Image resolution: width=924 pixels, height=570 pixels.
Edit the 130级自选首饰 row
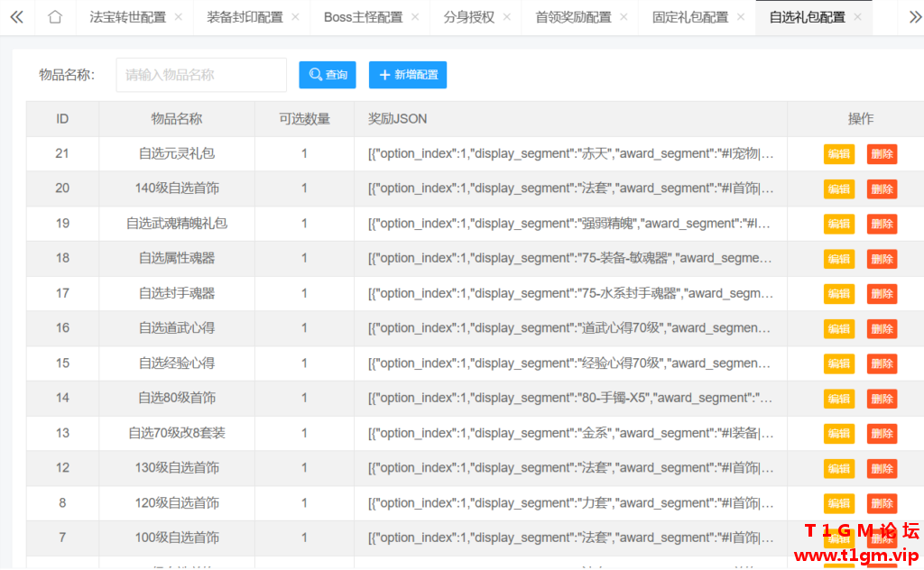[838, 469]
